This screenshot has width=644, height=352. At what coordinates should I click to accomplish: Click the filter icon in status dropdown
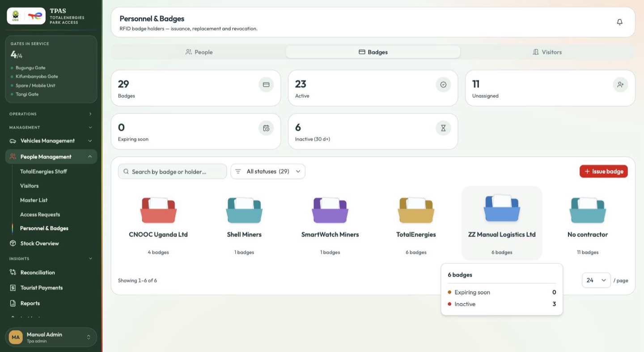pyautogui.click(x=238, y=172)
